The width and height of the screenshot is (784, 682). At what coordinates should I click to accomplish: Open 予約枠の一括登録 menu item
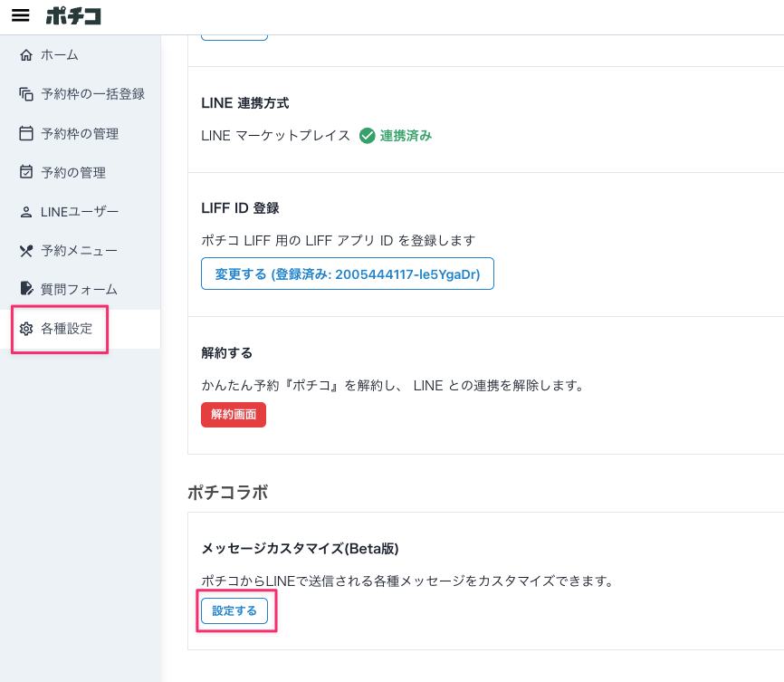(80, 94)
